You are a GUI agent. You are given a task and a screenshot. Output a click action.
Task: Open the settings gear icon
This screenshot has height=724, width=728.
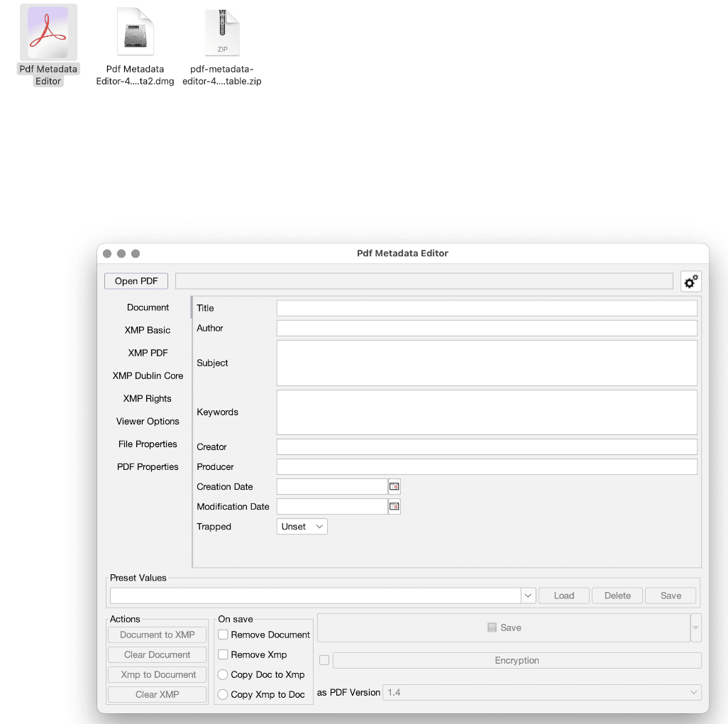pos(690,281)
